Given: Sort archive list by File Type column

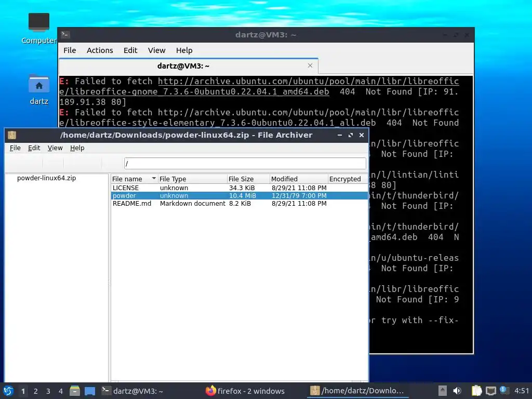Looking at the screenshot, I should pyautogui.click(x=192, y=179).
